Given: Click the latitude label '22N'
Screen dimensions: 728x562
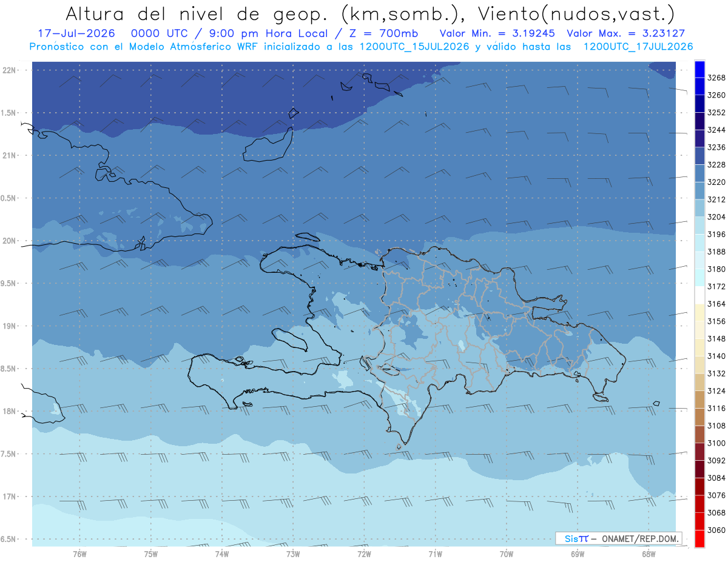Looking at the screenshot, I should click(9, 70).
